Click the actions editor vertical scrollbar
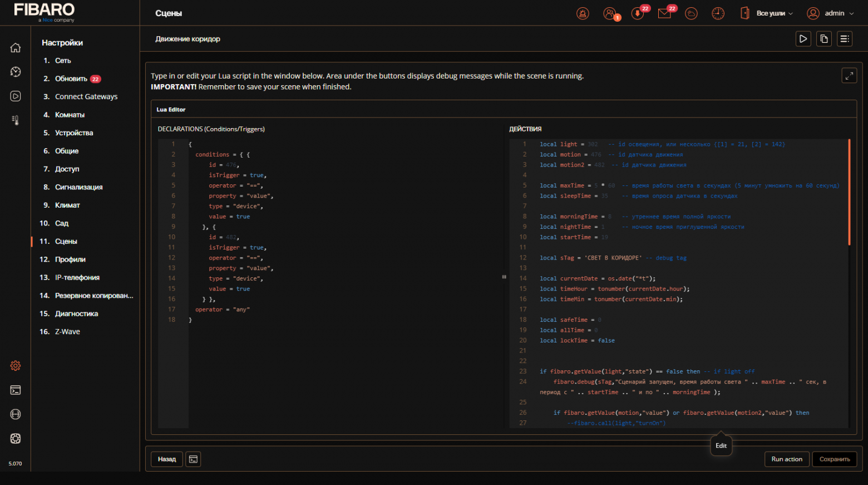 [x=849, y=192]
